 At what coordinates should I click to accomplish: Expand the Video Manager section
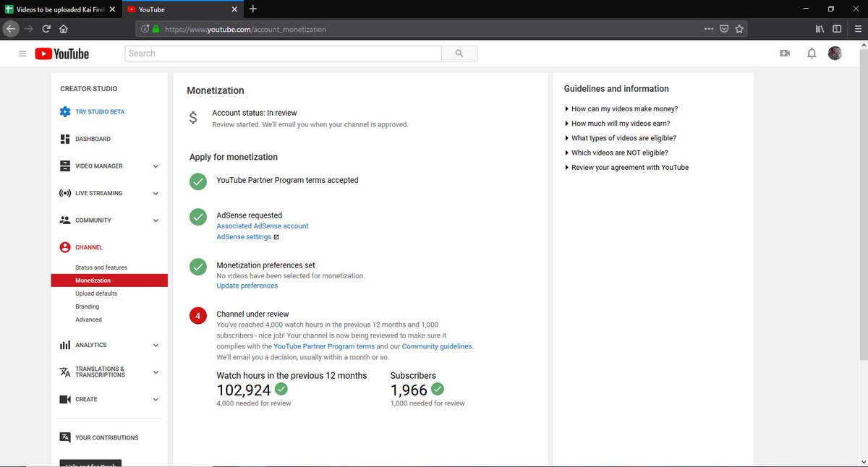click(156, 166)
